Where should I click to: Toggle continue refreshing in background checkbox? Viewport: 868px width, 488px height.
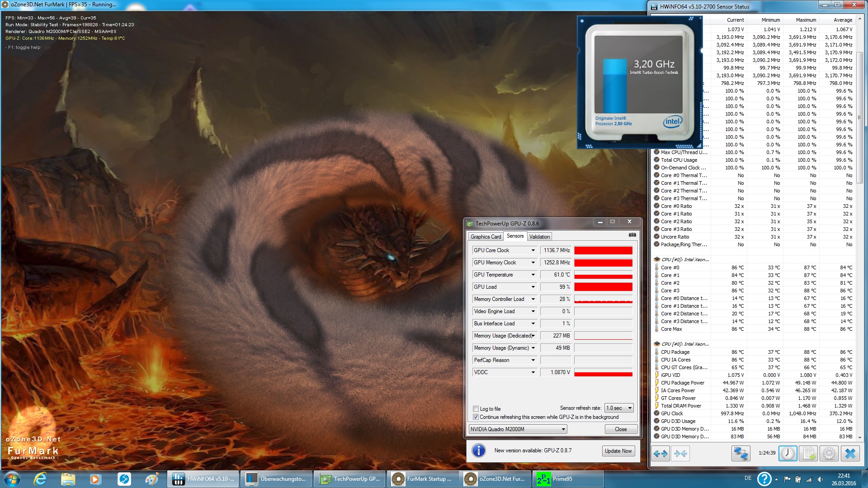[476, 417]
